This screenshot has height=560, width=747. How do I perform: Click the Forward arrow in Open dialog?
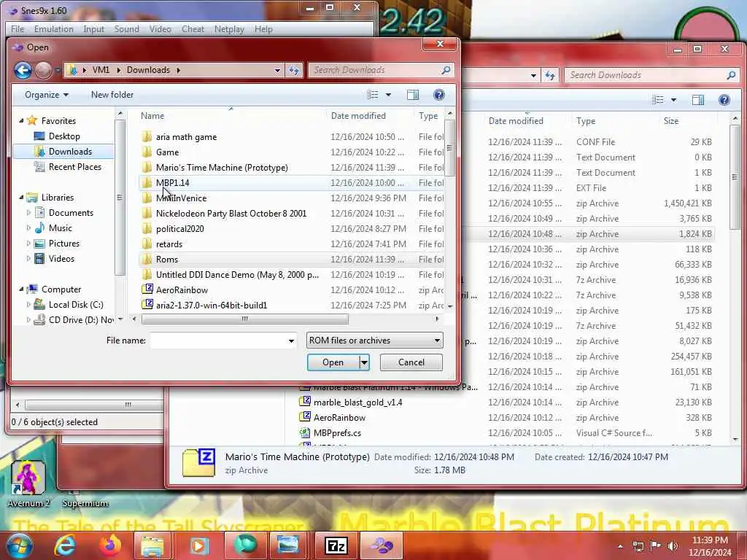(43, 71)
